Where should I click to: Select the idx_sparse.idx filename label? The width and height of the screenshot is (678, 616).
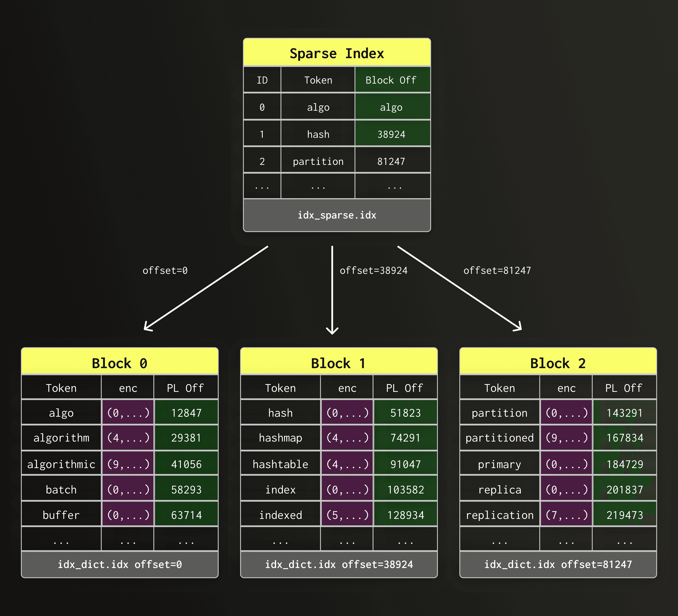[x=337, y=215]
